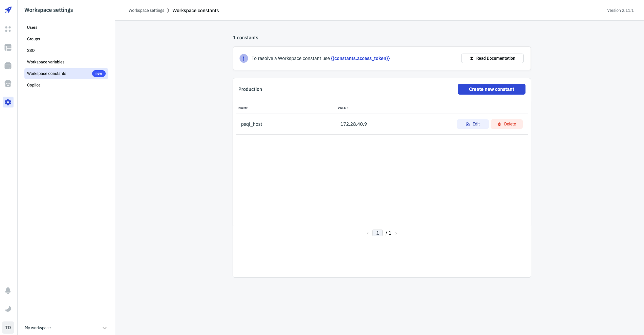This screenshot has width=644, height=335.
Task: Edit the psql_host constant
Action: pos(472,124)
